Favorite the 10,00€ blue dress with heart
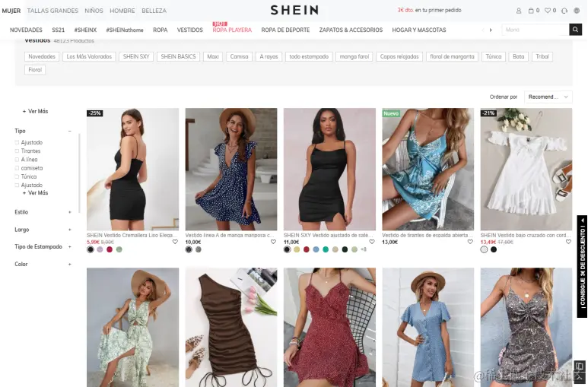The height and width of the screenshot is (387, 588). [273, 242]
